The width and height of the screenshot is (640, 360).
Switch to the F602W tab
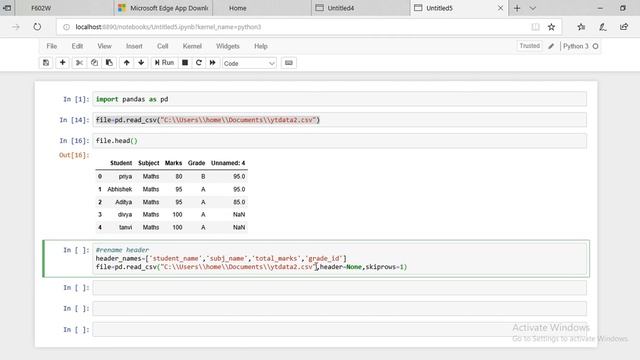64,8
